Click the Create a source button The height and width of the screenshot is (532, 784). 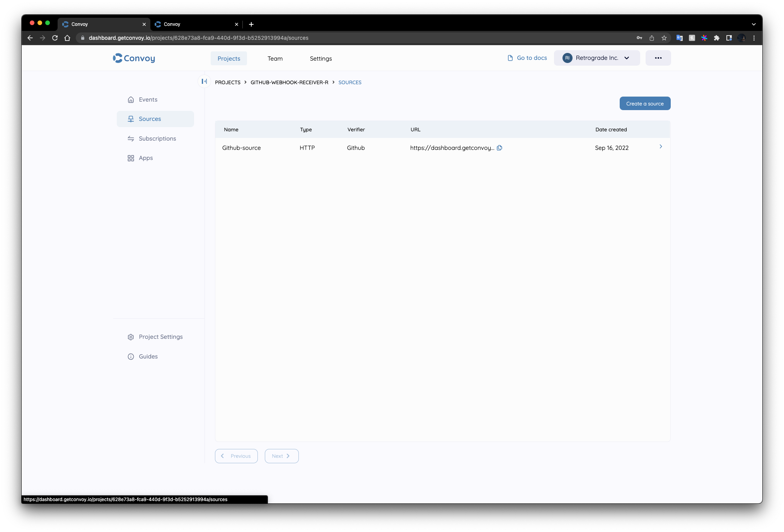tap(645, 103)
